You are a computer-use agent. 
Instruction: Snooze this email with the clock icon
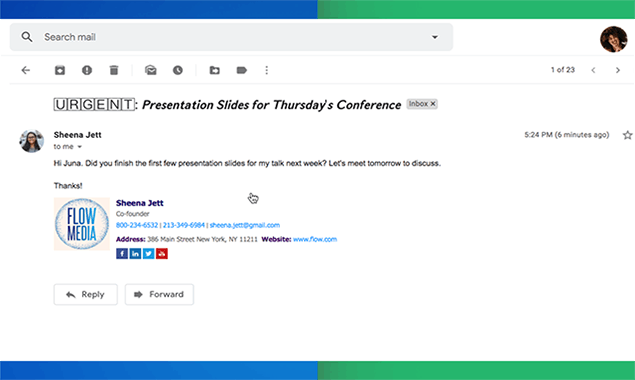click(x=178, y=70)
